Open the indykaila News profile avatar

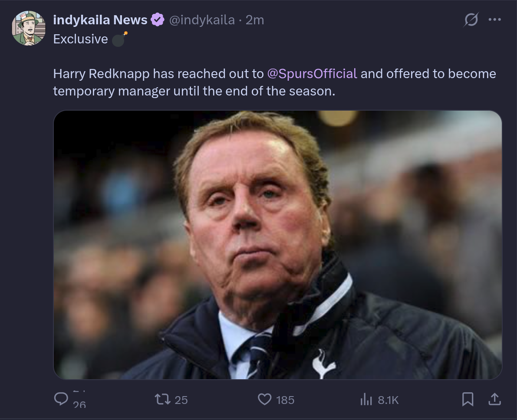pos(28,29)
